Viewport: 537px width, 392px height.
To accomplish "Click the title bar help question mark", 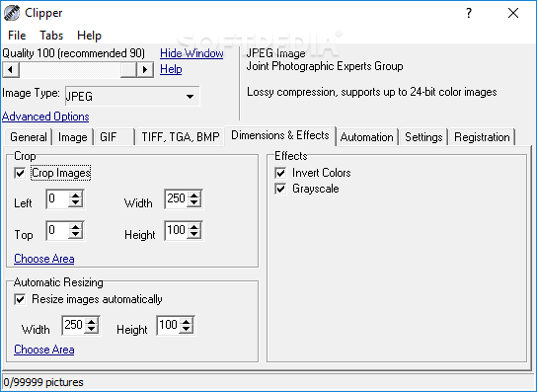I will (469, 13).
